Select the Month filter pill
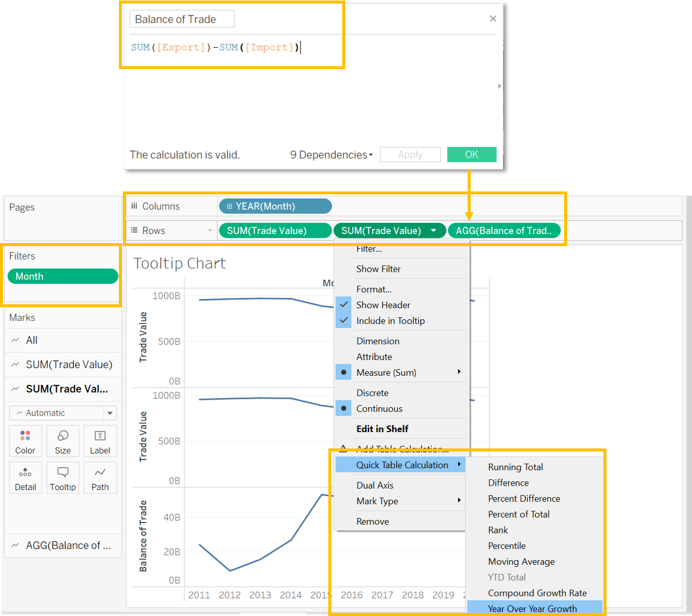 coord(63,276)
